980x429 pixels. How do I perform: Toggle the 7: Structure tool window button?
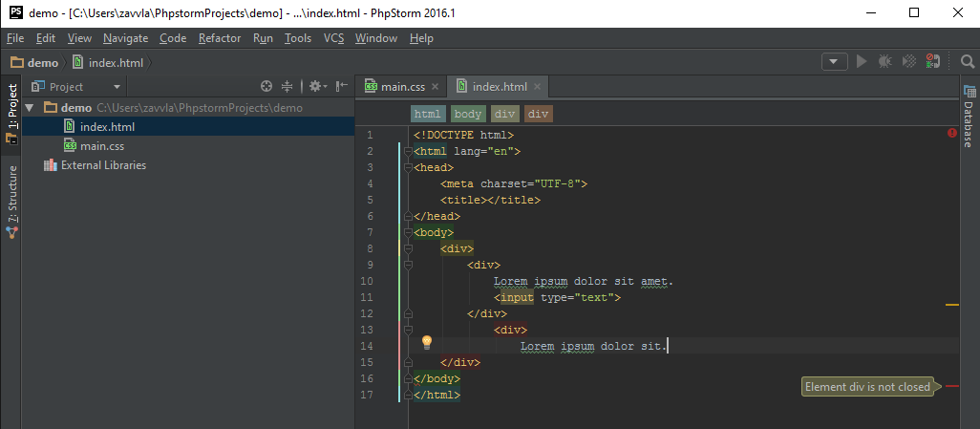coord(11,202)
